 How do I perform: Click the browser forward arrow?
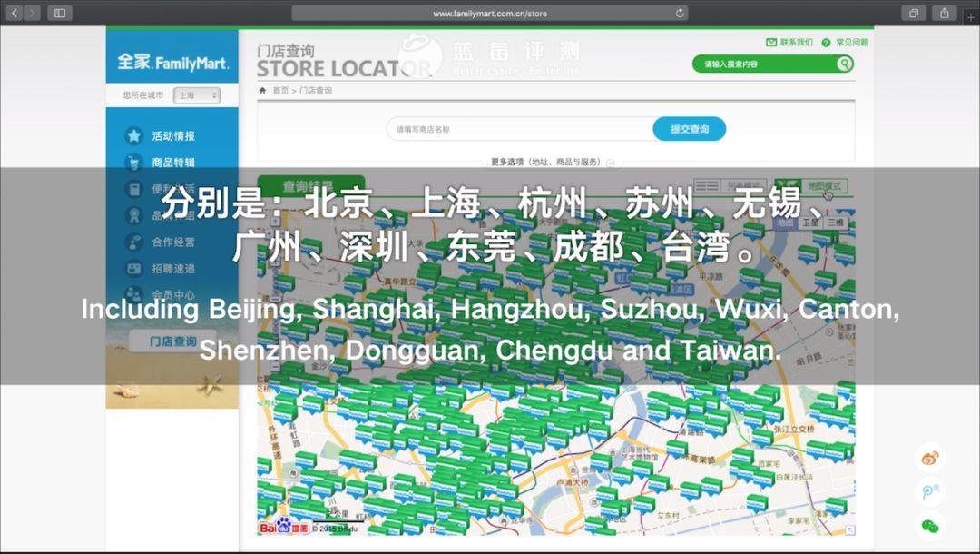coord(32,13)
